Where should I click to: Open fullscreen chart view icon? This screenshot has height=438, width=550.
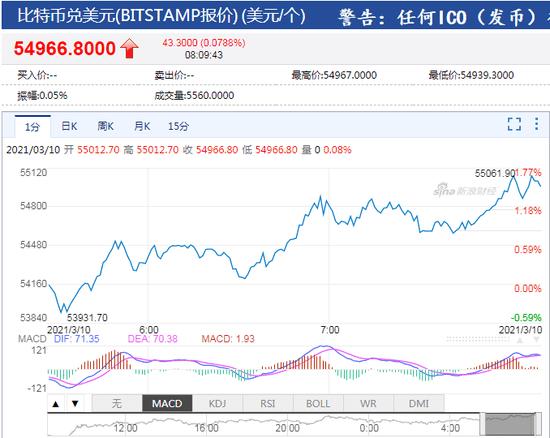pos(514,124)
